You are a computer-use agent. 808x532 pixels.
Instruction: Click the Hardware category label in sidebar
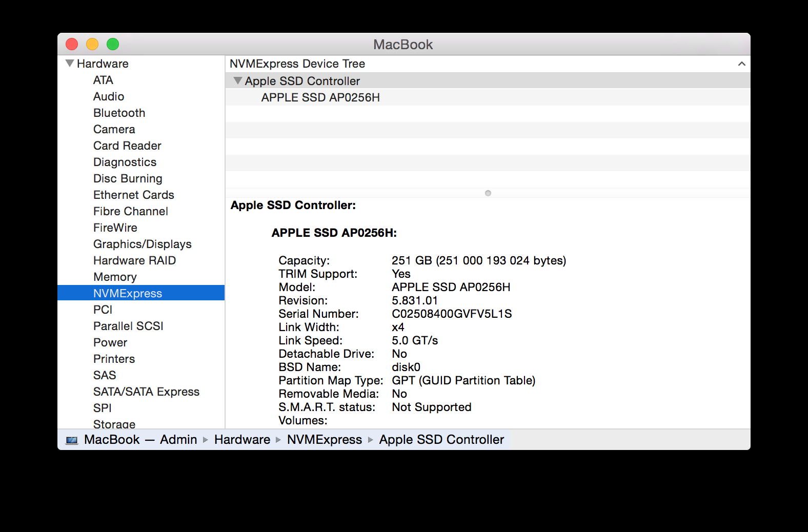[x=103, y=64]
